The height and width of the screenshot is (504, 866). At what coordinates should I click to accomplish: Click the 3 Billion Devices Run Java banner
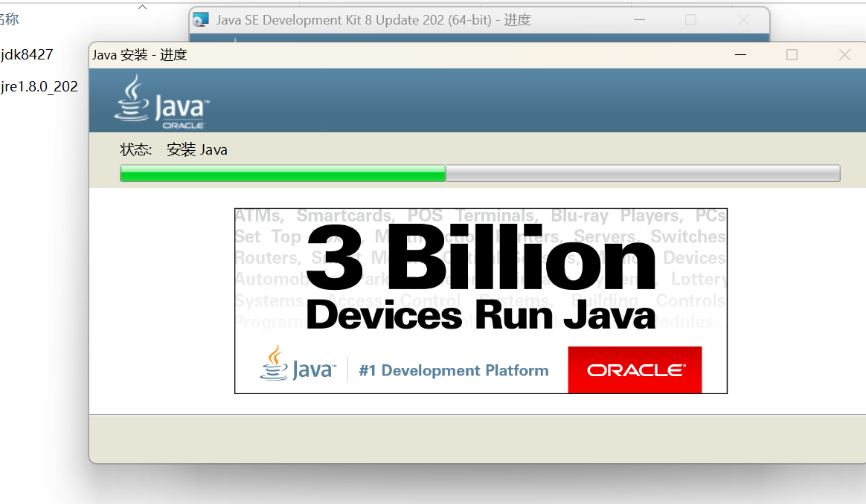(x=481, y=301)
